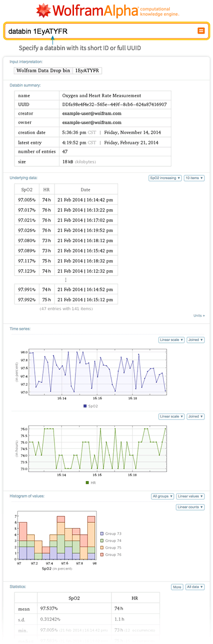Click the SpO2 legend marker under first plot

(x=85, y=406)
